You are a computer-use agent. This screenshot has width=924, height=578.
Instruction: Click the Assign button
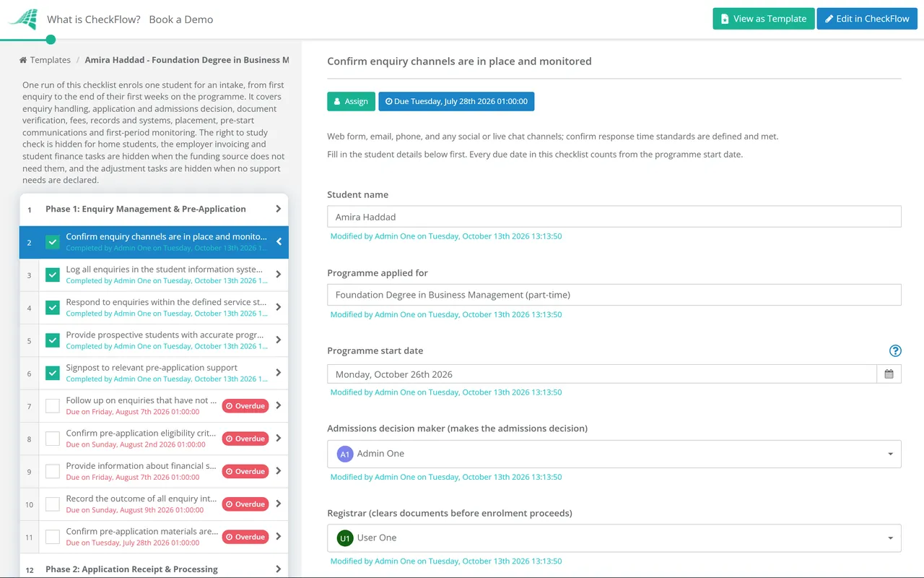pos(351,101)
